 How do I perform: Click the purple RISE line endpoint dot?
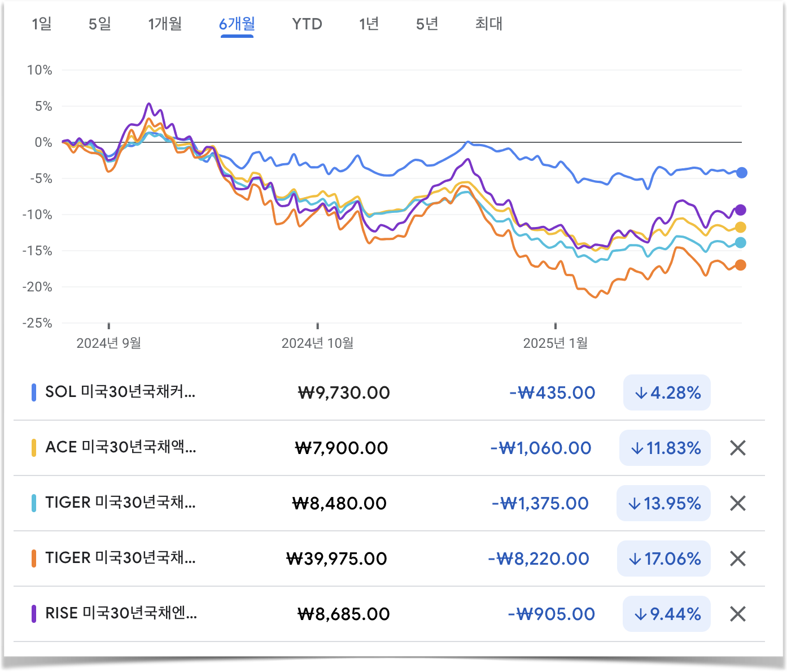click(x=741, y=210)
